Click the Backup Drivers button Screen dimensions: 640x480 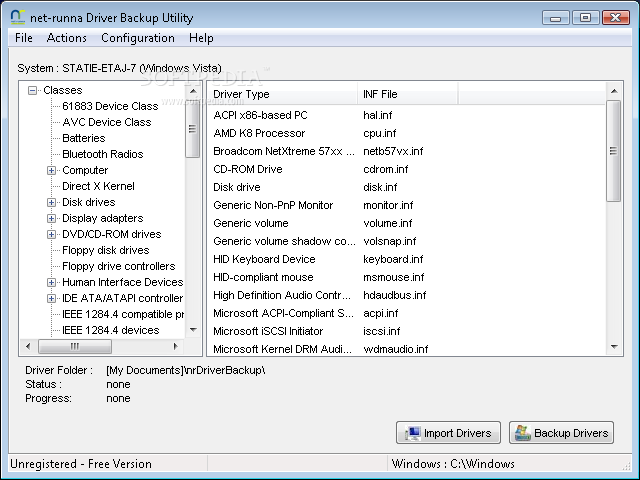(x=561, y=433)
